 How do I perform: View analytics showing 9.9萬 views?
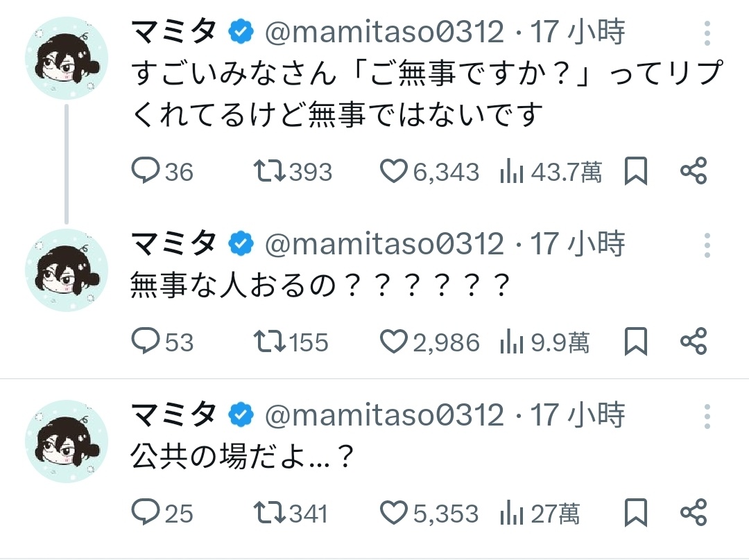coord(545,342)
